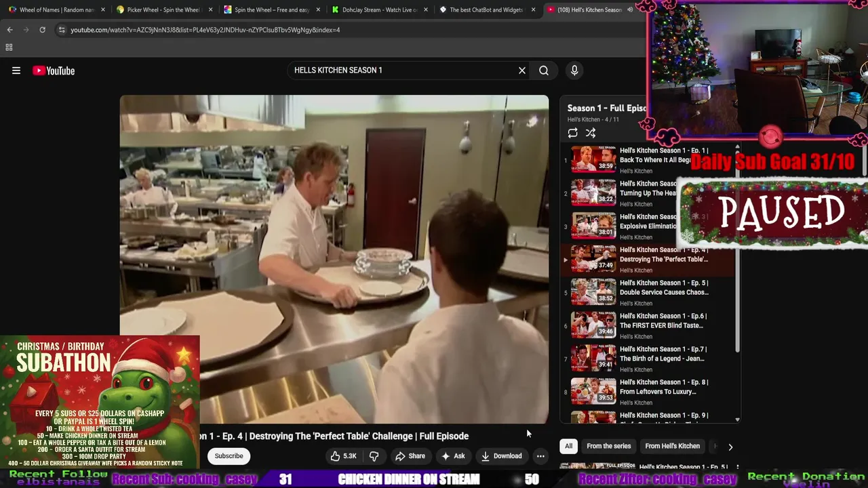
Task: Play Ep. 2 Turning Up The Heat
Action: point(648,193)
